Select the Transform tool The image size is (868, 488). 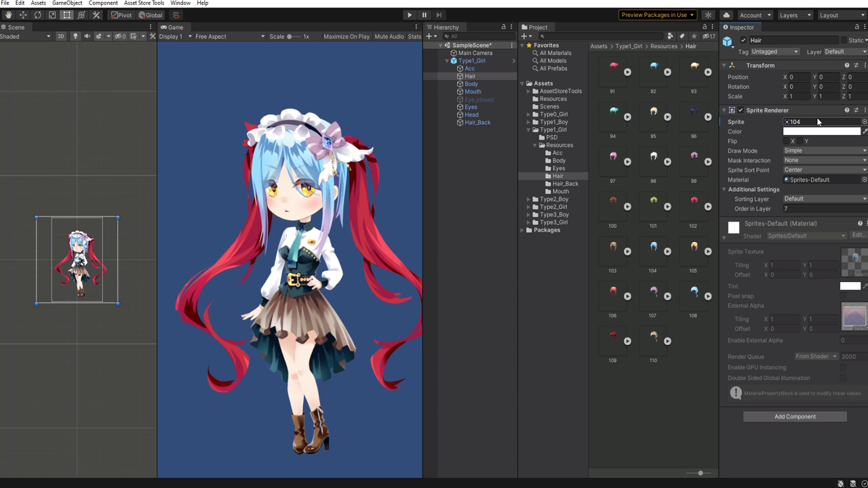[81, 15]
